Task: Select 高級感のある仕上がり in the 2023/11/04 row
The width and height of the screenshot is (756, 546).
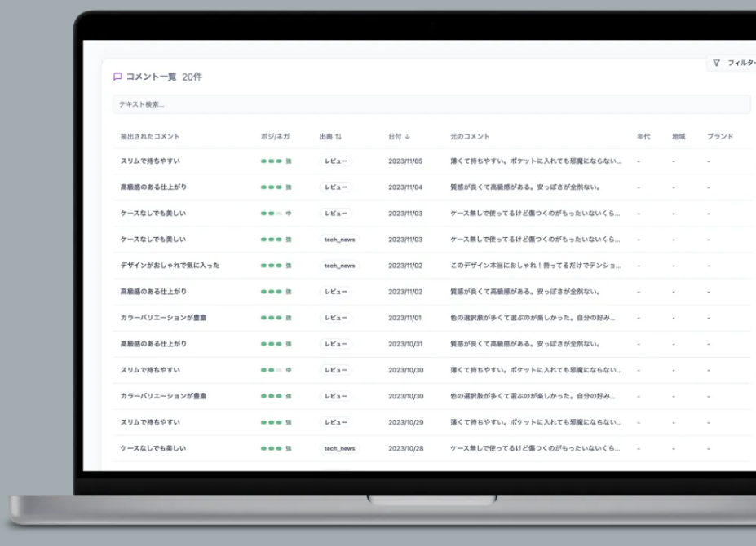Action: click(153, 187)
